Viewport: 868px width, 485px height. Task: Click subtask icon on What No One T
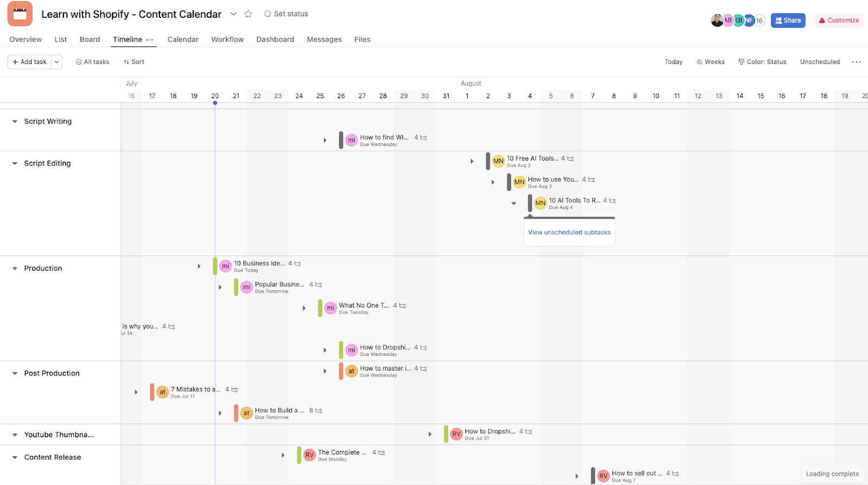coord(403,306)
